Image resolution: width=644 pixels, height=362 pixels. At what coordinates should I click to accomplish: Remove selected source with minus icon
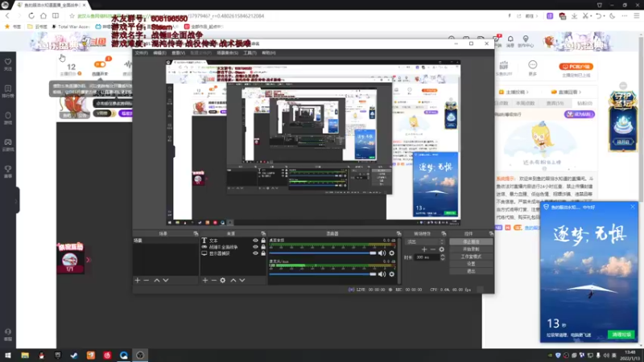click(213, 280)
